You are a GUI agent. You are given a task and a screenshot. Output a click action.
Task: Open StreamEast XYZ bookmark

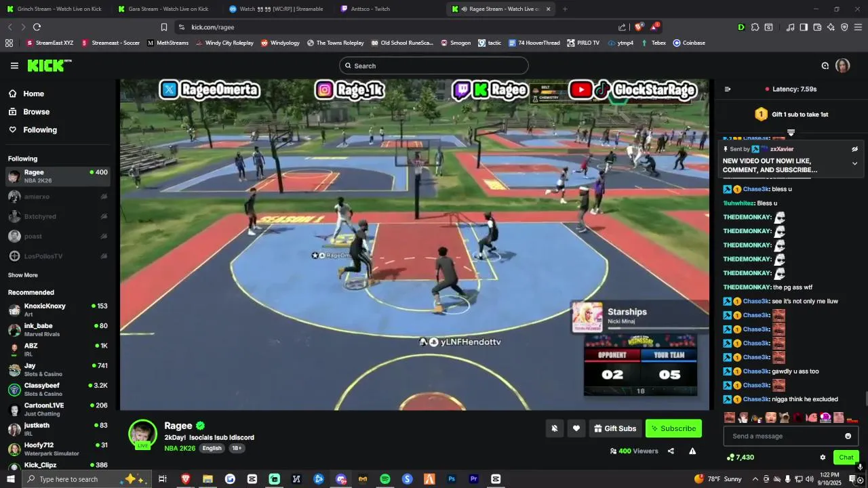click(x=50, y=43)
